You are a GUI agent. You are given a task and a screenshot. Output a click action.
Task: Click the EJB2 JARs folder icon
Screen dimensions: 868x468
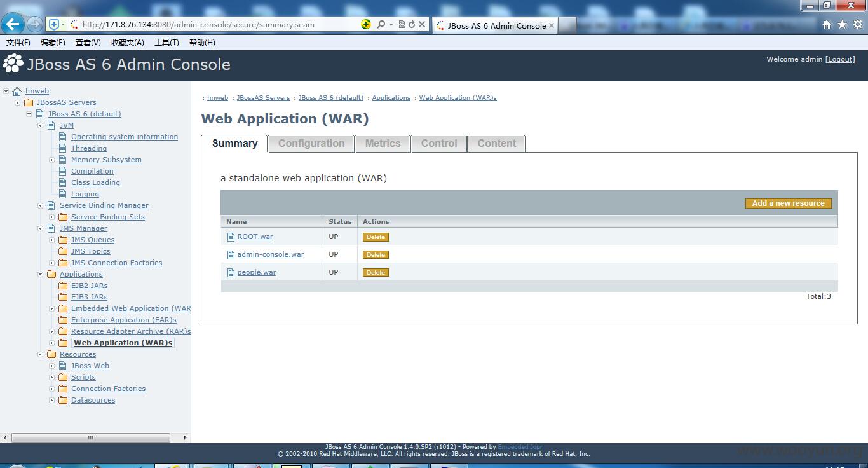[63, 286]
